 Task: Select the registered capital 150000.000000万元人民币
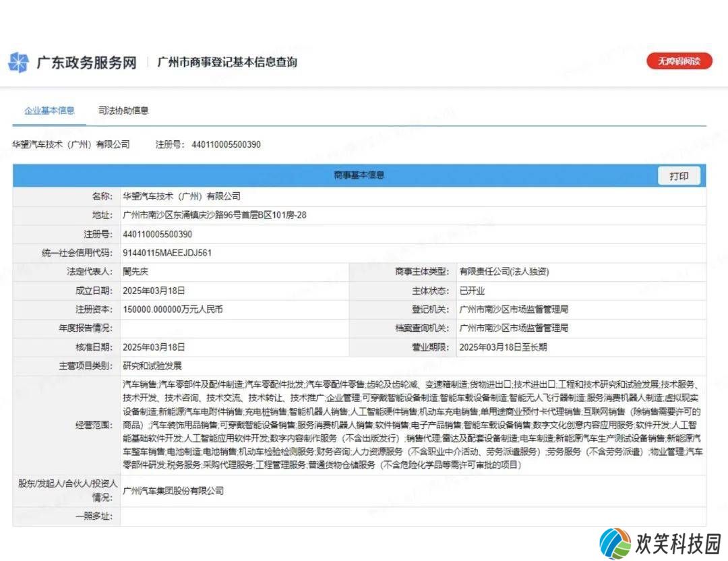[173, 309]
